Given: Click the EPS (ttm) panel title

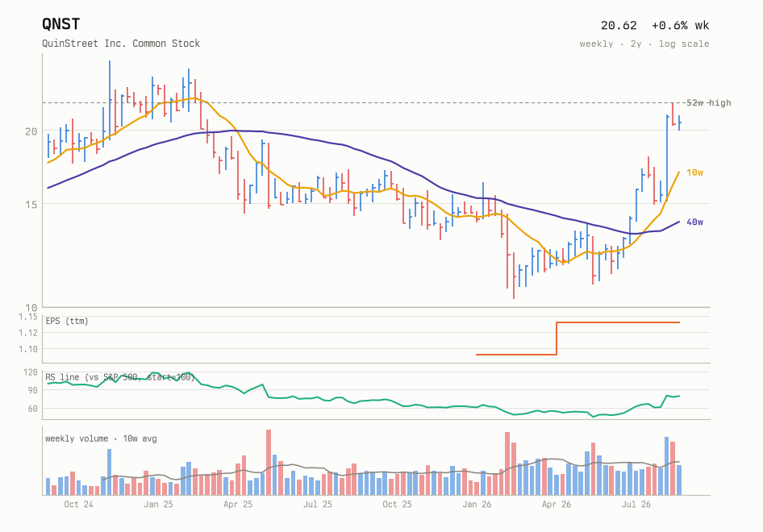Looking at the screenshot, I should coord(67,321).
